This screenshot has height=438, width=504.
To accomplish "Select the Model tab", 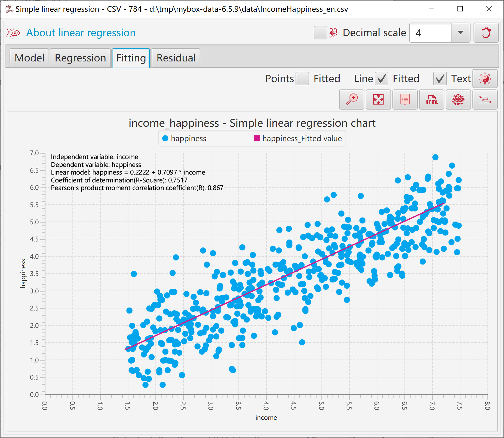I will (x=29, y=58).
